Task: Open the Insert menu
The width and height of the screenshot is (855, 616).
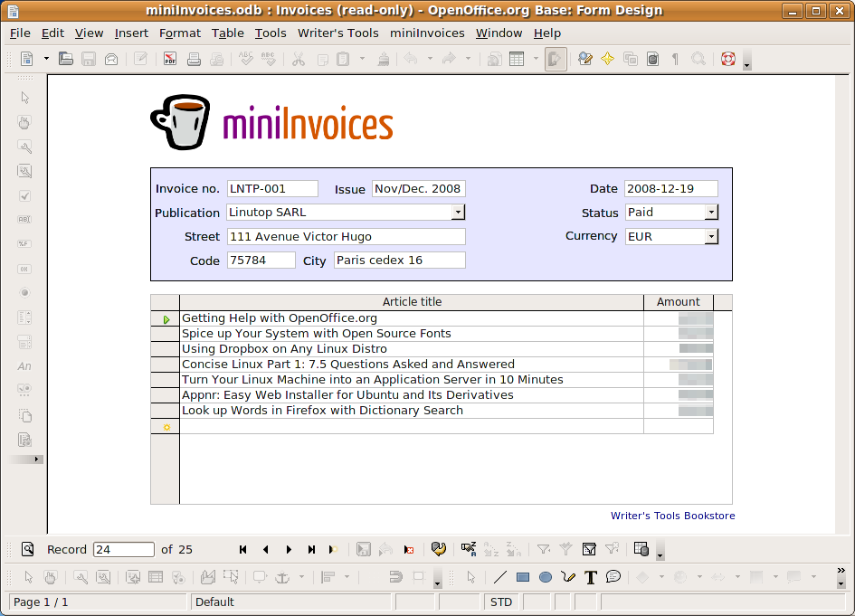Action: tap(131, 33)
